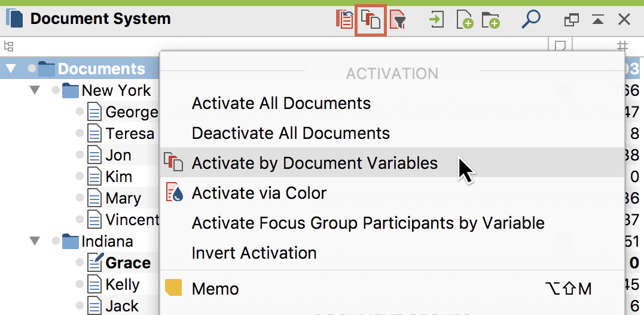Toggle the activation dot for the Indiana folder

pyautogui.click(x=56, y=242)
